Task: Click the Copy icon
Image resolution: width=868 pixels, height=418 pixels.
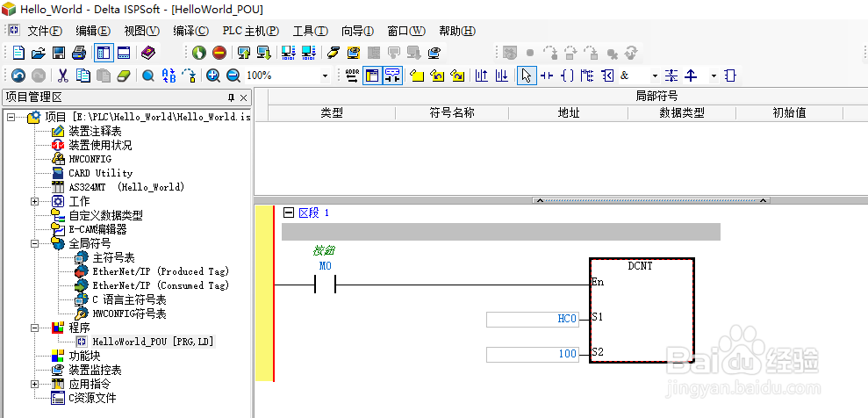Action: [83, 76]
